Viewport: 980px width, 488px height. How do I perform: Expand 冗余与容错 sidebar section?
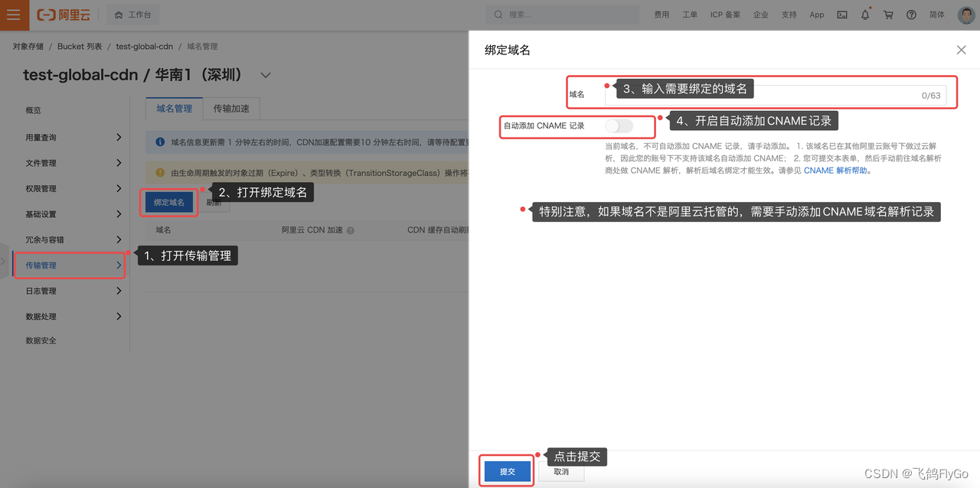tap(72, 239)
